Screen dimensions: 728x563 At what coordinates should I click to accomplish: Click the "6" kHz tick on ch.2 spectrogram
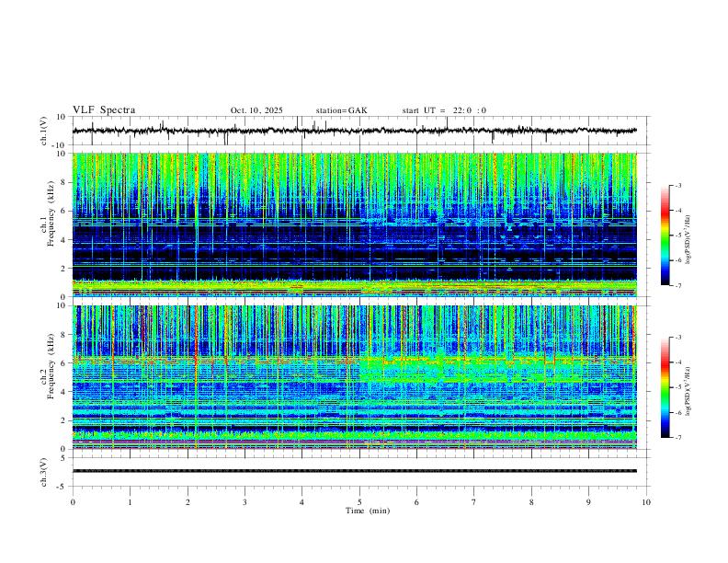point(64,363)
